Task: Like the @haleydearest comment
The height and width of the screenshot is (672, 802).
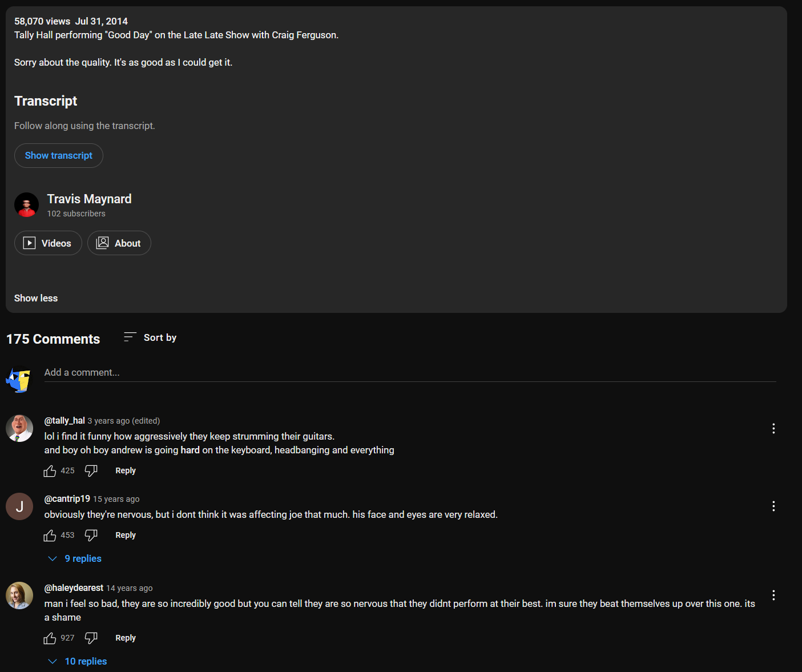Action: click(50, 638)
